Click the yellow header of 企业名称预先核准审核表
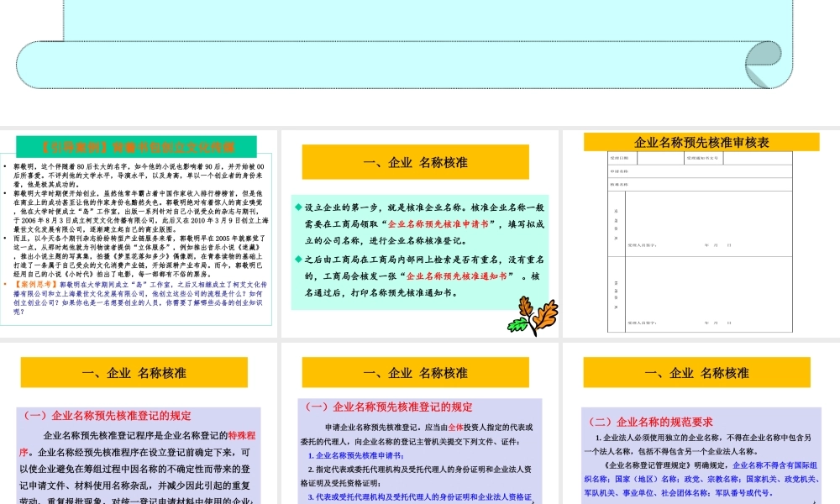The height and width of the screenshot is (504, 840). click(x=700, y=142)
